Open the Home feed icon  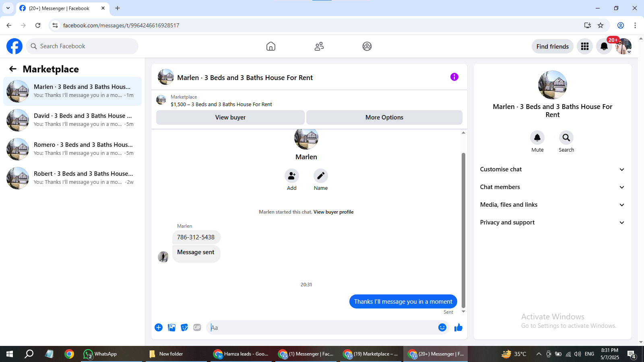271,46
